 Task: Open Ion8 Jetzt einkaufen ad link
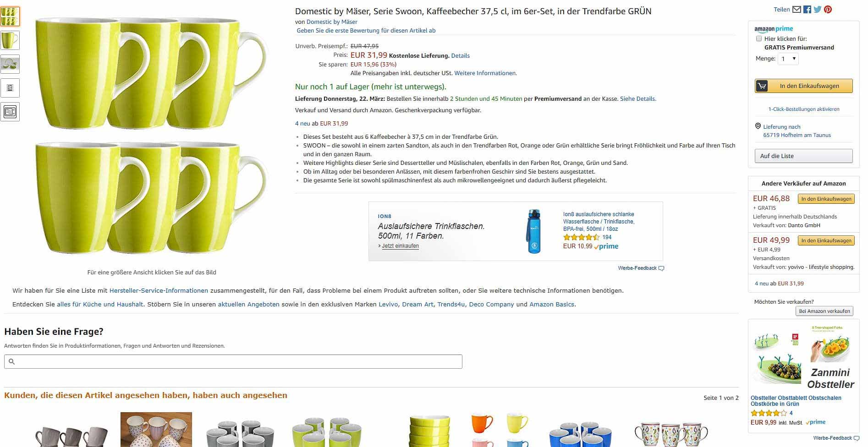[400, 246]
